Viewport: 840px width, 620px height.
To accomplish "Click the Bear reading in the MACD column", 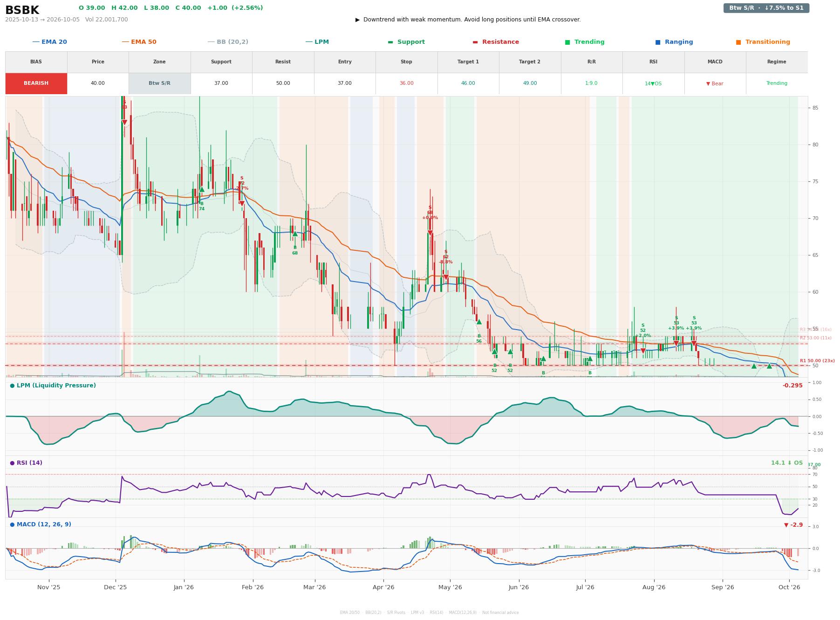I will 715,84.
